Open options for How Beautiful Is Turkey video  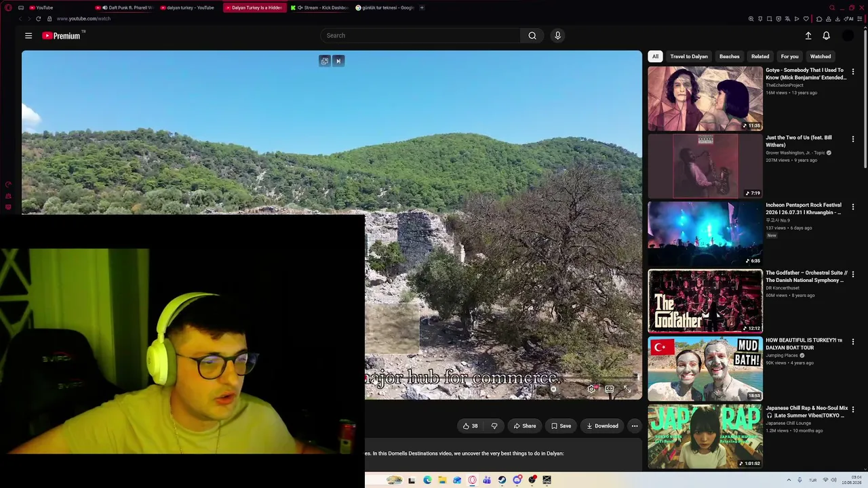coord(853,342)
